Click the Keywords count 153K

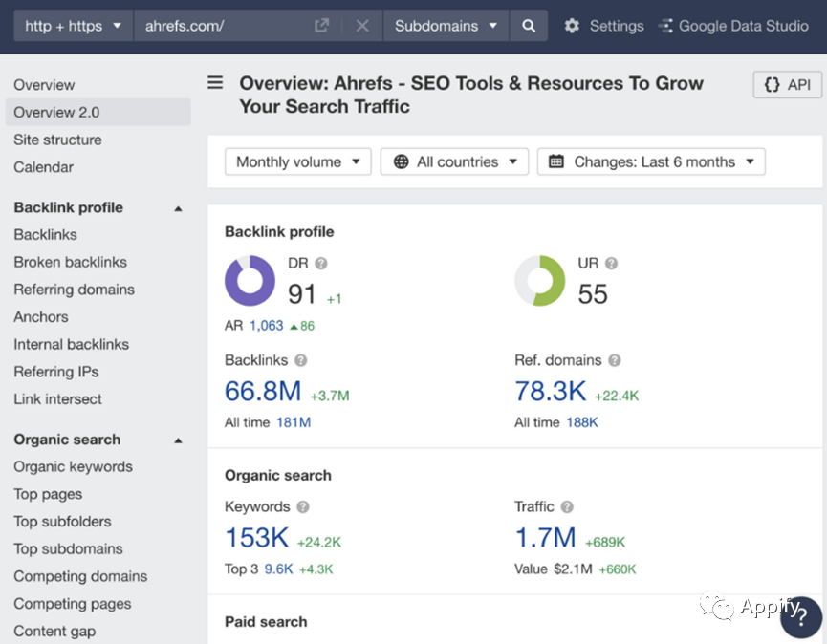tap(257, 538)
